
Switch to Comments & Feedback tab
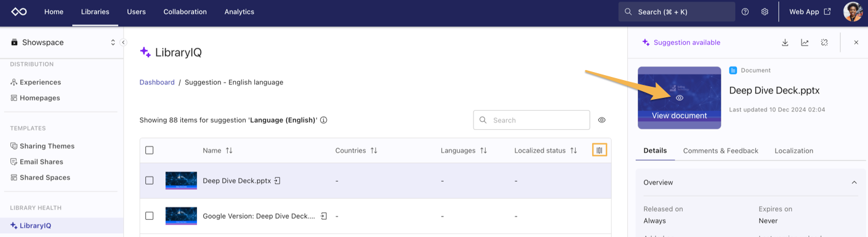click(720, 150)
